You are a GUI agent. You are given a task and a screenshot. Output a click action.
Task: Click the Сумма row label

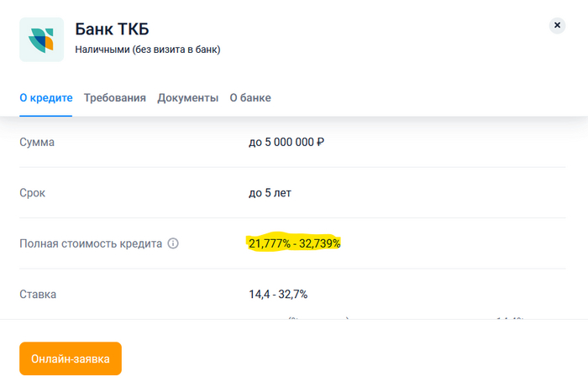click(37, 142)
